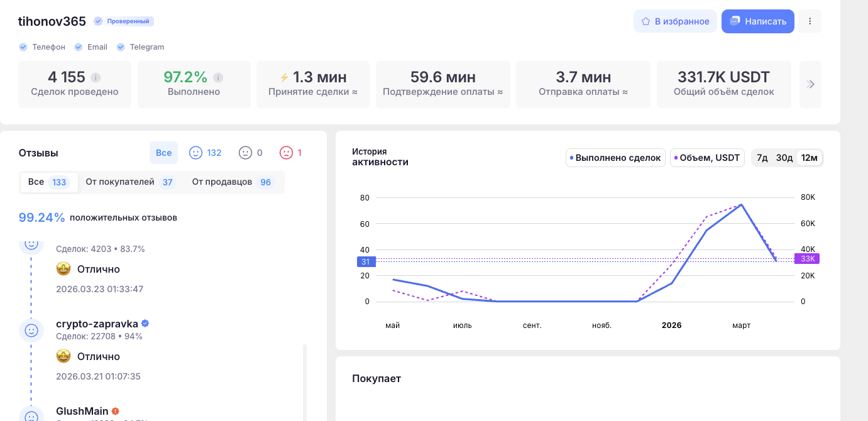The image size is (868, 421).
Task: Open the От покупателей reviews tab
Action: click(129, 182)
